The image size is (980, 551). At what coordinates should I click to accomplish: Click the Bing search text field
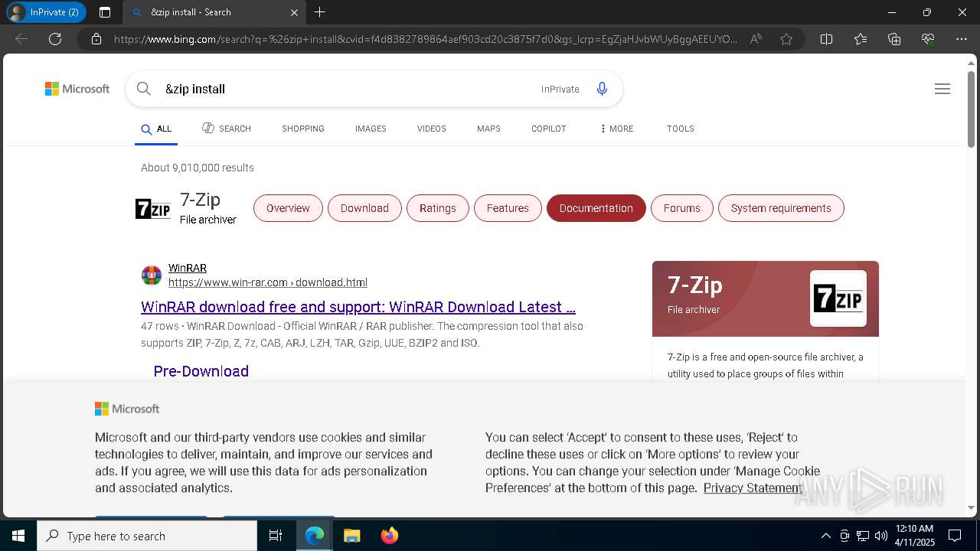pos(345,89)
